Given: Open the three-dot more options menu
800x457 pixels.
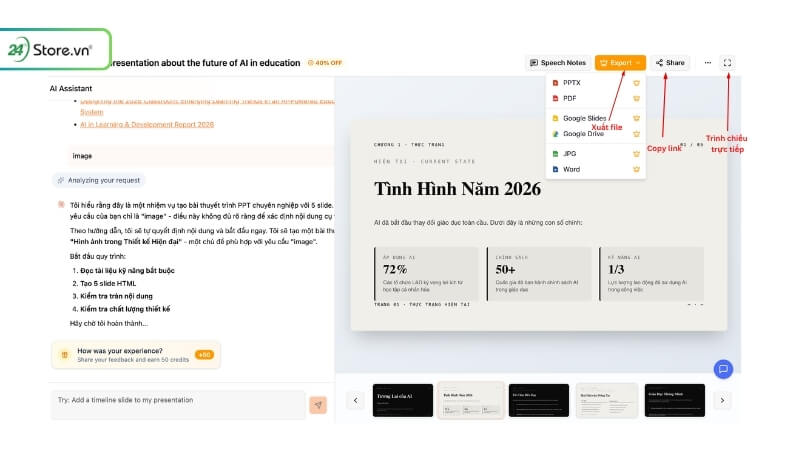Looking at the screenshot, I should pyautogui.click(x=708, y=63).
